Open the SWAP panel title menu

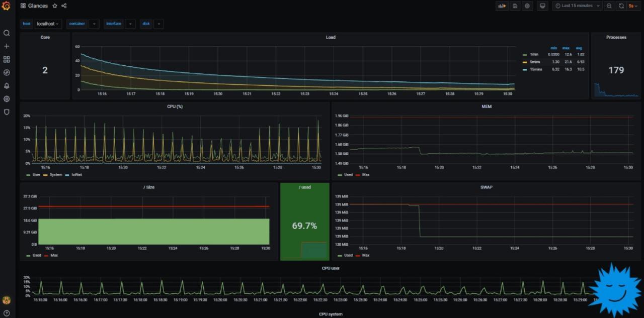click(486, 187)
